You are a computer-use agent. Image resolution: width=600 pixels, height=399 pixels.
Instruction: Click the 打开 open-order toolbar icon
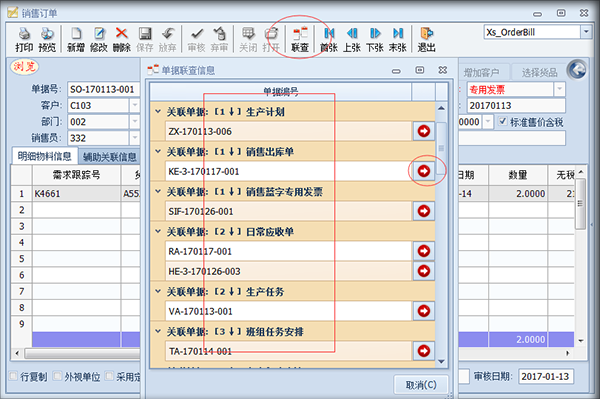pyautogui.click(x=271, y=39)
